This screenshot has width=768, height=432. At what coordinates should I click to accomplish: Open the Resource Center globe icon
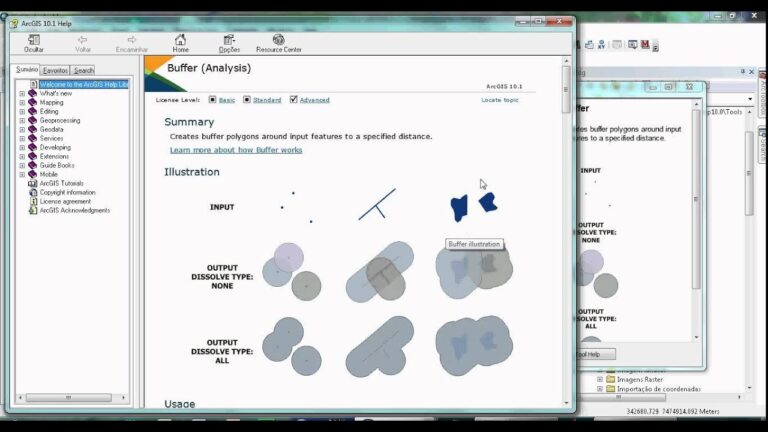point(279,39)
